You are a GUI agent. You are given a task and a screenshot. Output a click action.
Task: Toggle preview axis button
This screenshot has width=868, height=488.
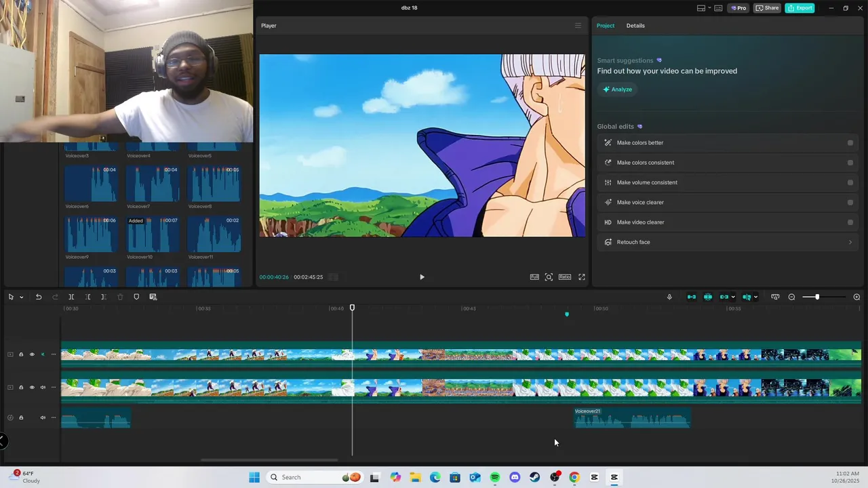click(x=747, y=297)
